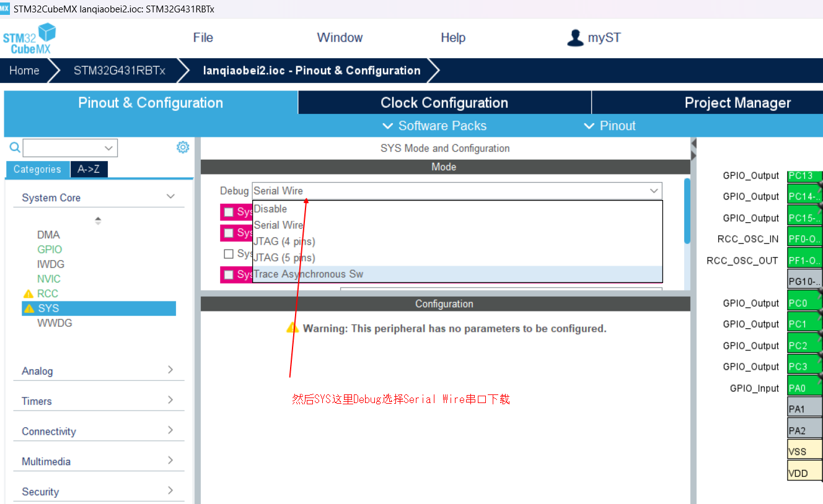Click pin PC13 on the chip
Viewport: 823px width, 504px height.
click(x=804, y=176)
